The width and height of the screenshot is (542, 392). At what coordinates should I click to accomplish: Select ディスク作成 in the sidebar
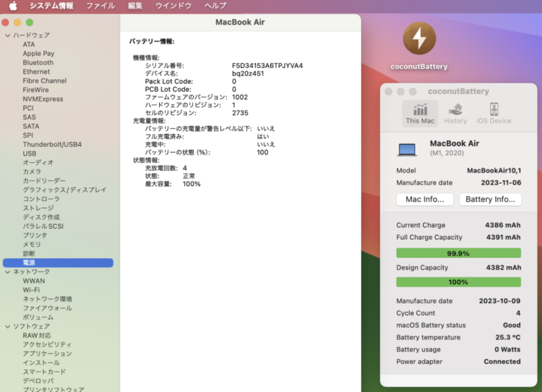tap(41, 217)
